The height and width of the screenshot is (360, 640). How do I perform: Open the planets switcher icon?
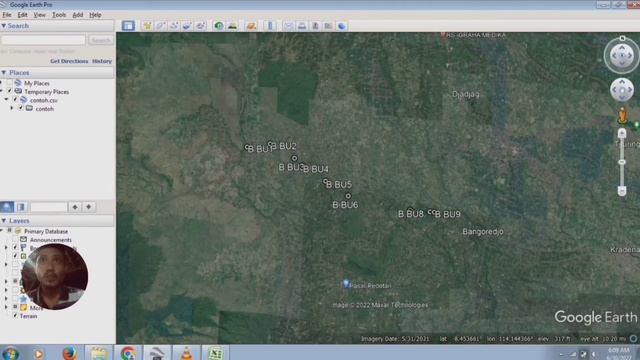click(251, 26)
